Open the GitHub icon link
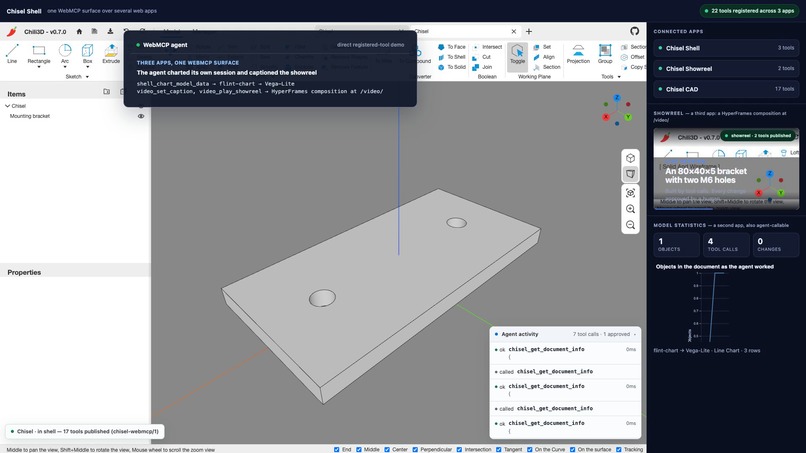806x453 pixels. click(x=634, y=31)
